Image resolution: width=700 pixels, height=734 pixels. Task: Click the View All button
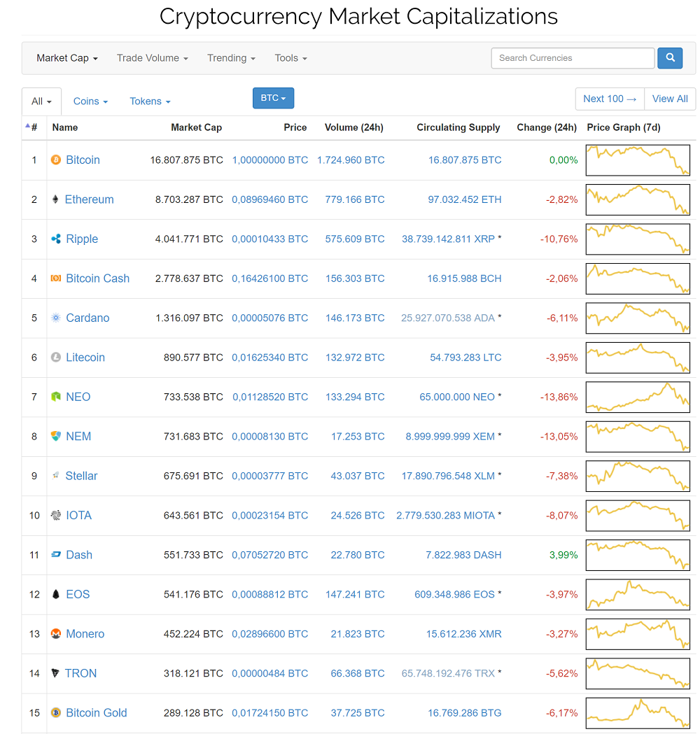(x=670, y=99)
